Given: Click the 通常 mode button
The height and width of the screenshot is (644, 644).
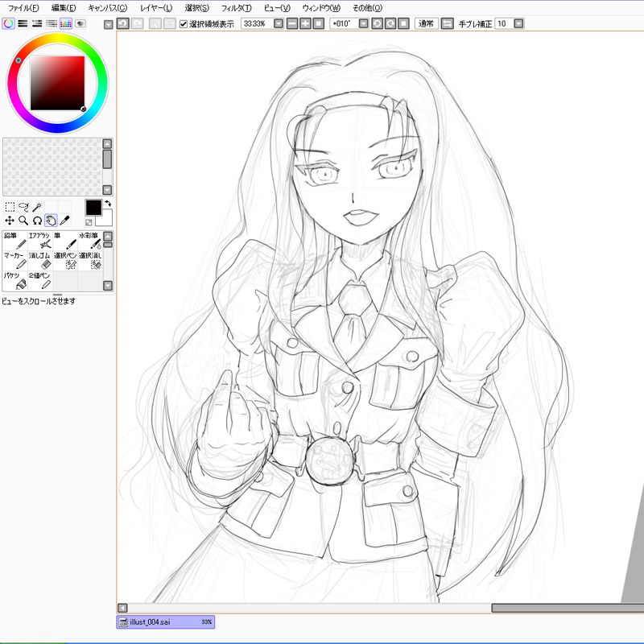Looking at the screenshot, I should coord(427,23).
